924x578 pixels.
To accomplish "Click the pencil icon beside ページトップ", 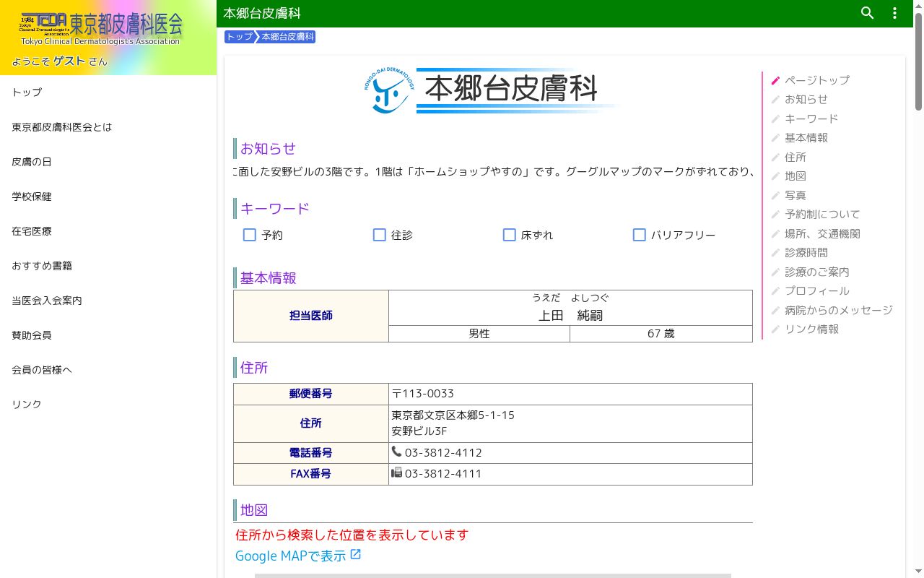I will click(x=775, y=80).
